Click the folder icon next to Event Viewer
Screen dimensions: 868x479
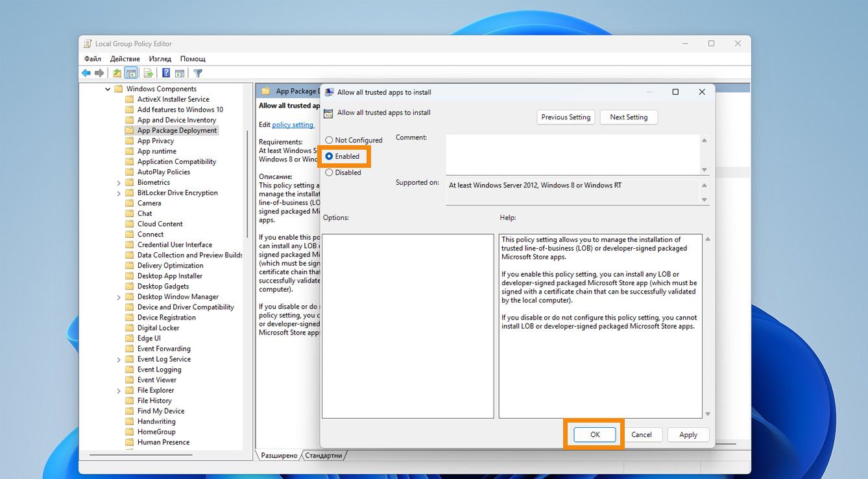pyautogui.click(x=129, y=380)
